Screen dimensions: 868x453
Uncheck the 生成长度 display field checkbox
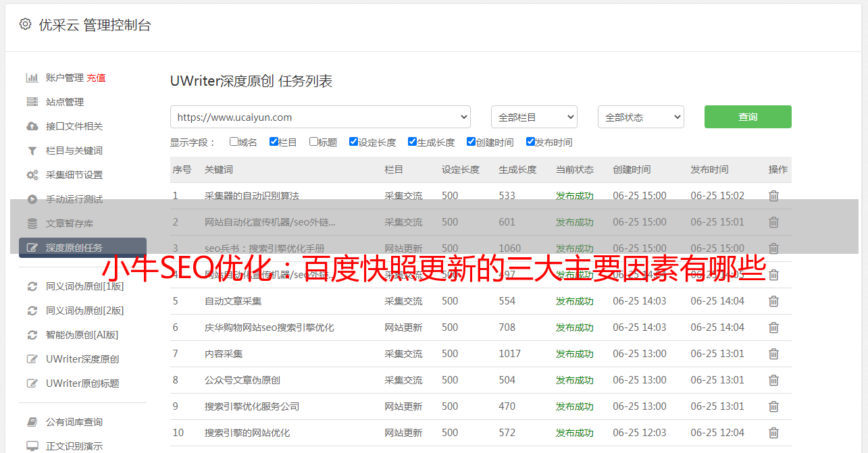[x=412, y=142]
